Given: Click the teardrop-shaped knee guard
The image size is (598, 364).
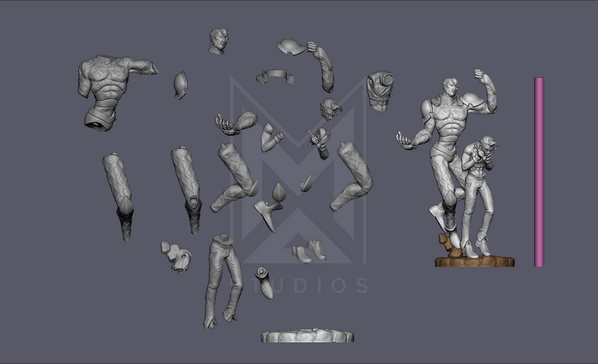Looking at the screenshot, I should tap(278, 192).
